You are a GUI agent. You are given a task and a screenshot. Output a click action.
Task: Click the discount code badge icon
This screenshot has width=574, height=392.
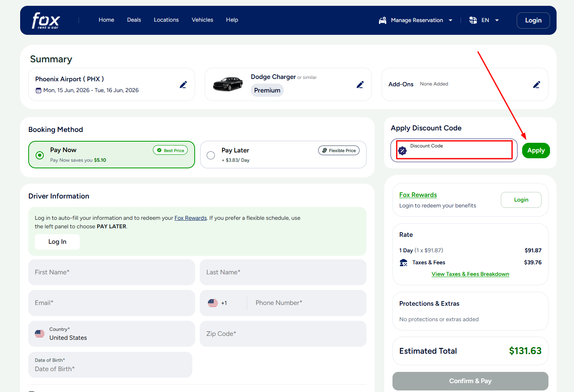(x=403, y=151)
